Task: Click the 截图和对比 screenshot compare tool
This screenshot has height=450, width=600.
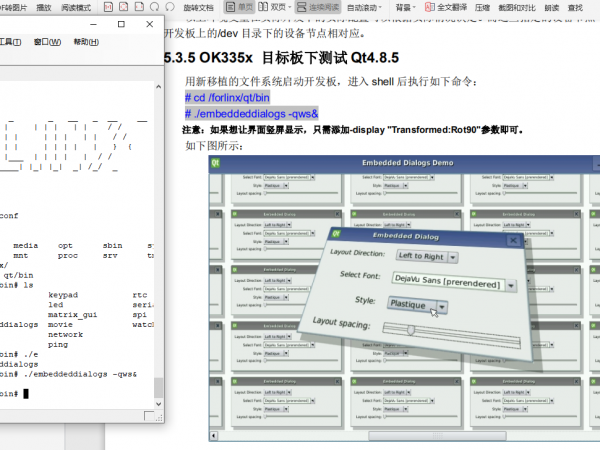Action: click(x=523, y=6)
